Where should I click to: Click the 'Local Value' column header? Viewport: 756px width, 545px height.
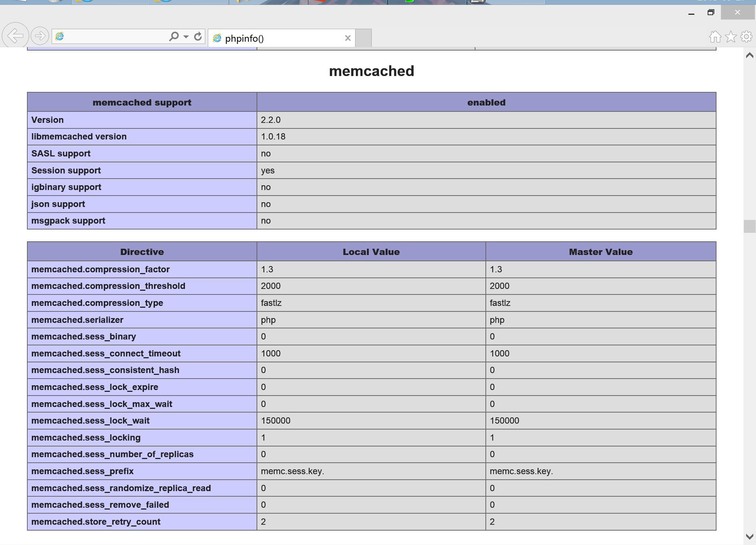[371, 252]
